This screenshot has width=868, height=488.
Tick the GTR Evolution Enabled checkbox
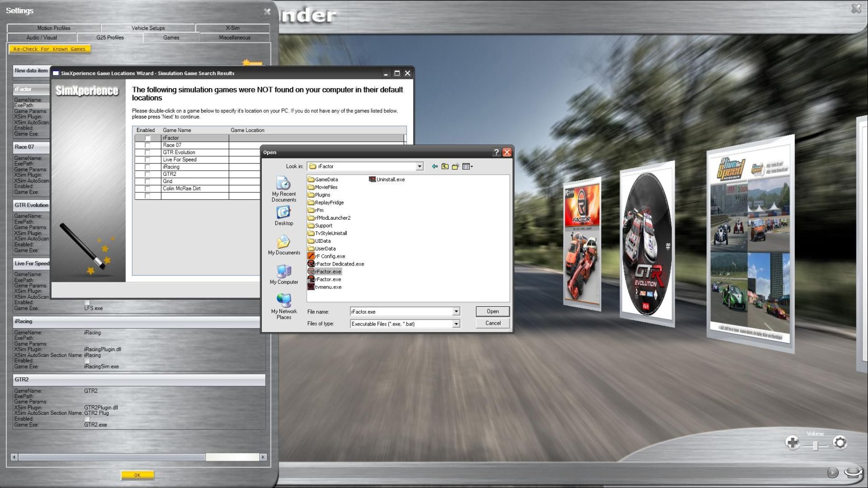pyautogui.click(x=148, y=152)
